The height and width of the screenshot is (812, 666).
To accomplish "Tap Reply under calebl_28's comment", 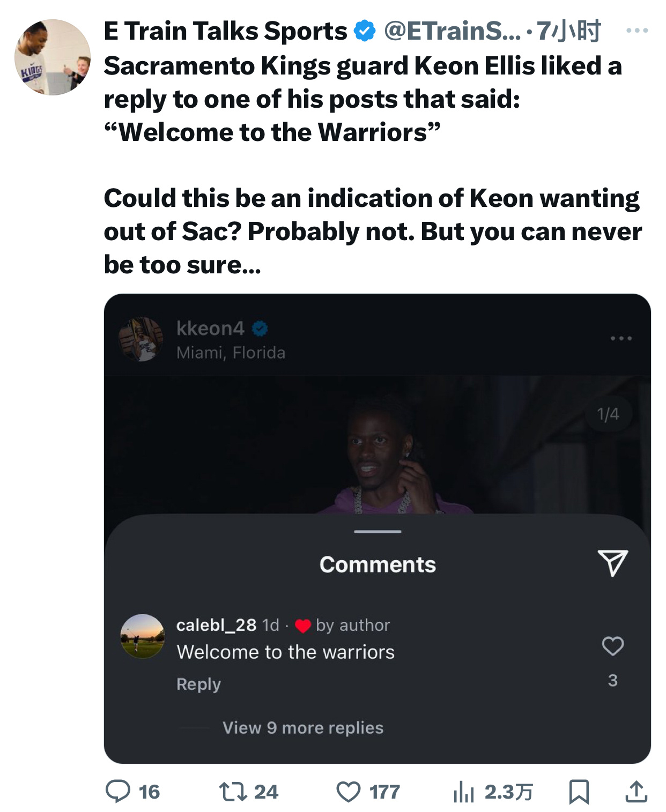I will [x=198, y=684].
